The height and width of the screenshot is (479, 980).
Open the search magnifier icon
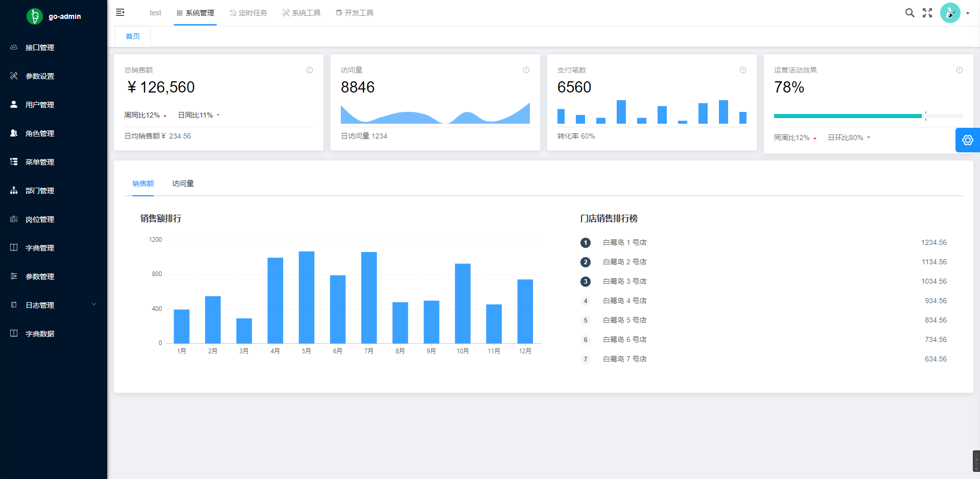[x=909, y=13]
